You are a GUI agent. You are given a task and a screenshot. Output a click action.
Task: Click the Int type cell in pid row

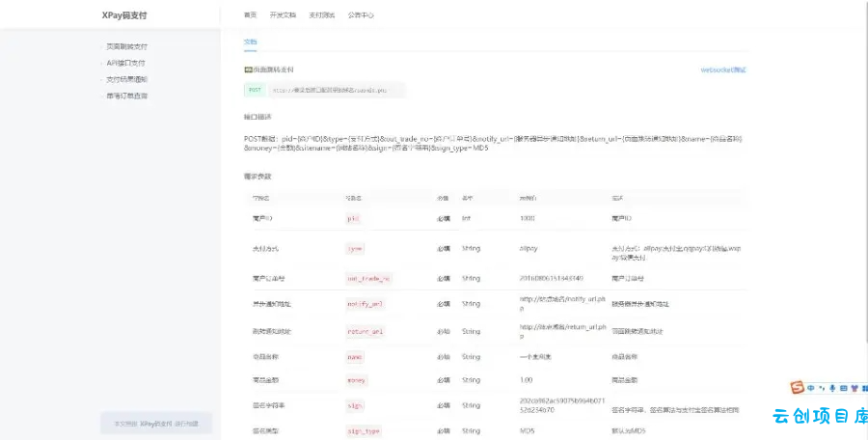point(466,218)
